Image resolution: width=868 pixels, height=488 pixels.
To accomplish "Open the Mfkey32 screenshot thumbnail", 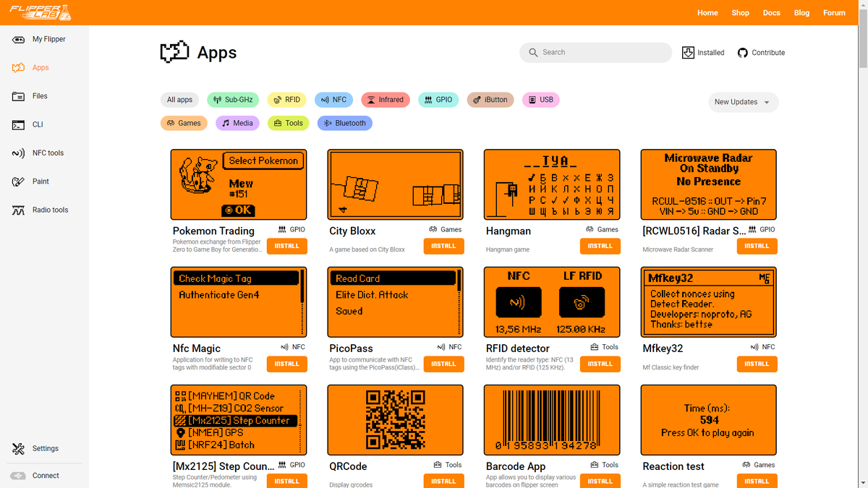I will tap(709, 302).
